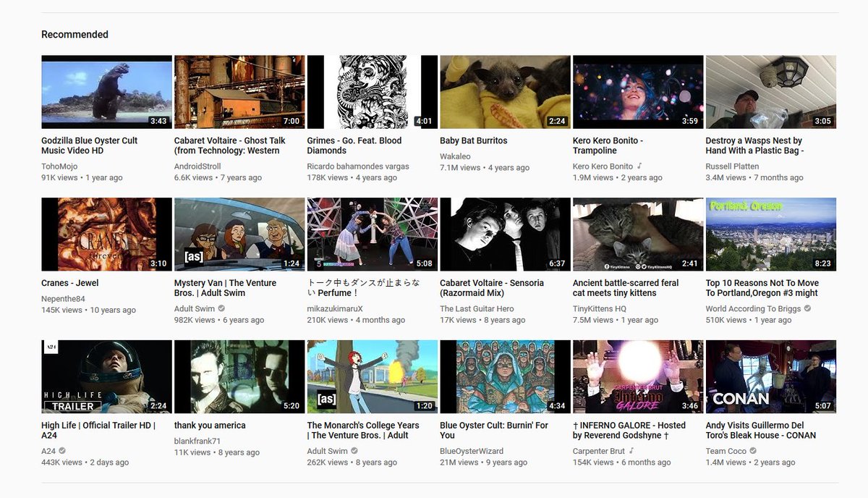
Task: Click the Andy Visits Guillermo Del Toro's title
Action: click(x=761, y=431)
